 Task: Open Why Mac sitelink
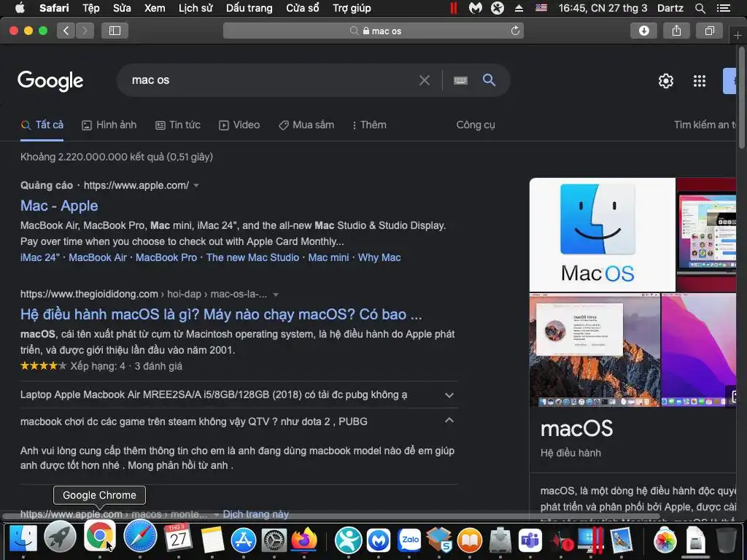point(379,257)
